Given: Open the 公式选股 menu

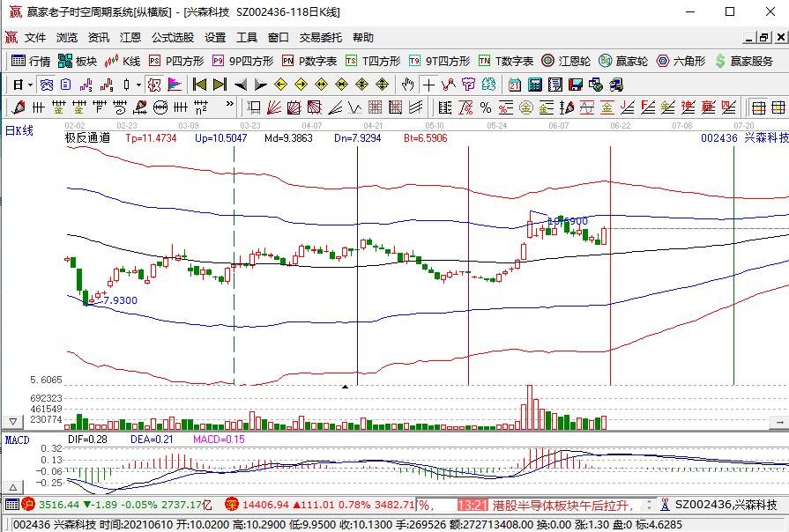Looking at the screenshot, I should [x=173, y=38].
